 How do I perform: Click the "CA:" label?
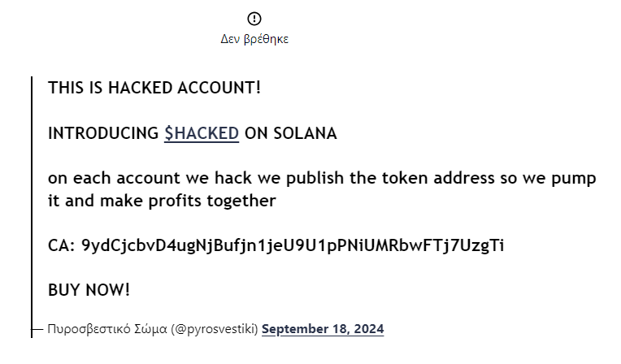coord(62,245)
